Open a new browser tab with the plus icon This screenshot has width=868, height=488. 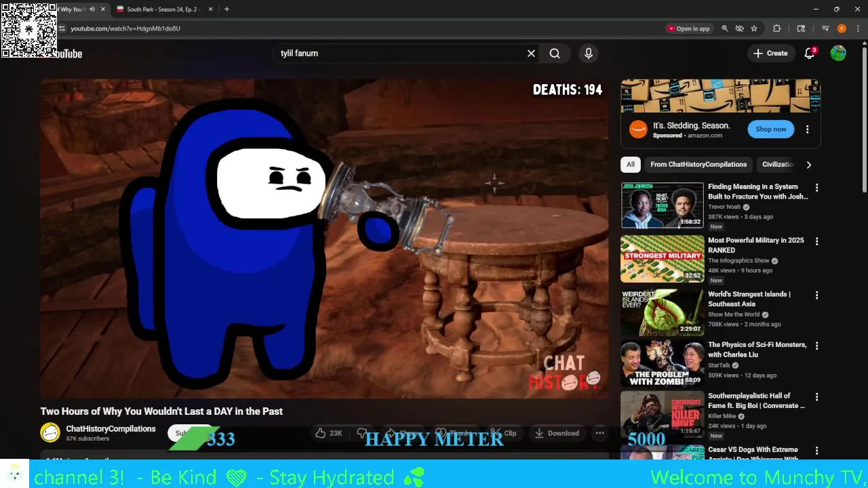(x=226, y=9)
